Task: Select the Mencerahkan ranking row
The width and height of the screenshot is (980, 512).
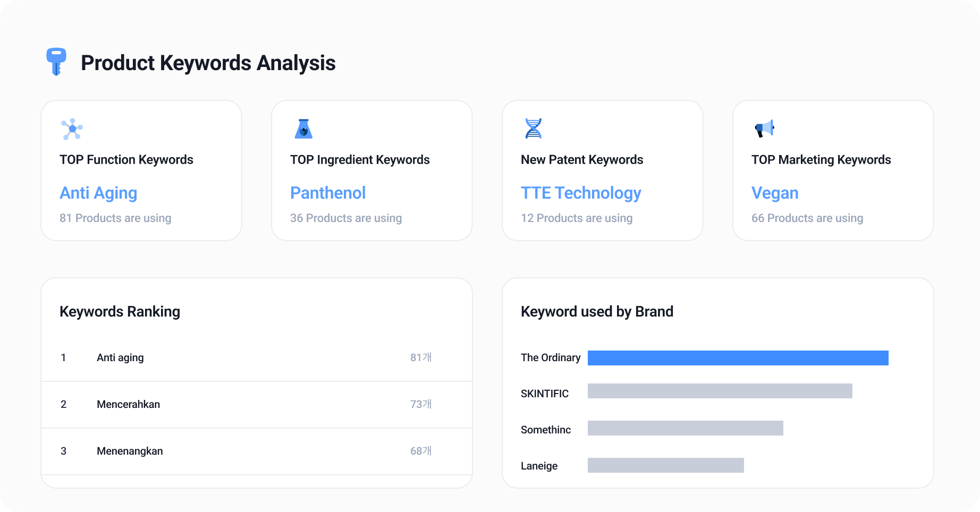Action: (257, 405)
